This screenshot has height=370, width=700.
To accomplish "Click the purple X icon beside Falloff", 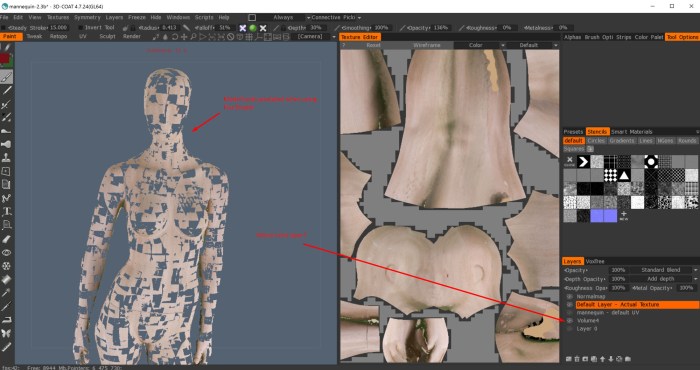I will point(242,28).
